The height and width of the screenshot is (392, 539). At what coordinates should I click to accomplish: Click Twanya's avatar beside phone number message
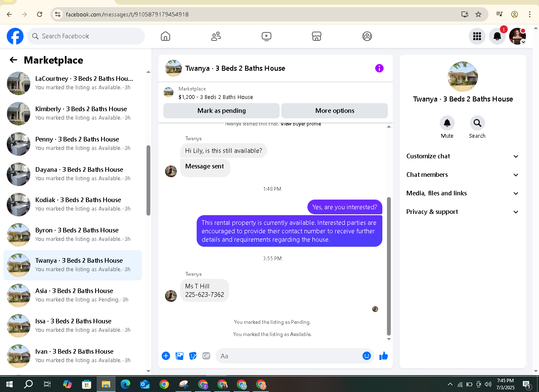[171, 296]
